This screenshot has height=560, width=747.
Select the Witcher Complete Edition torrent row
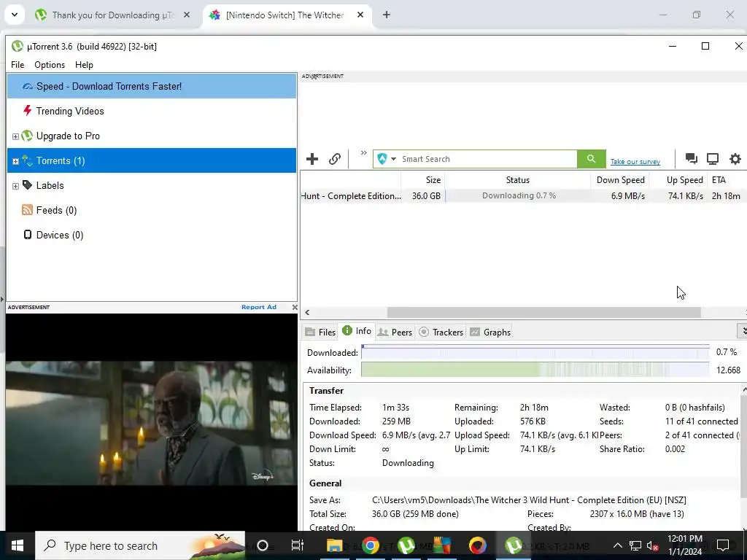point(523,195)
